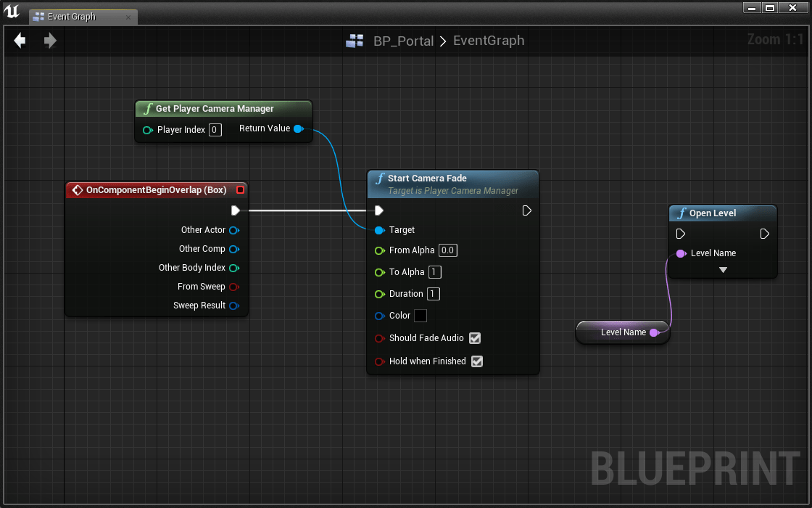Open the BP_Portal breadcrumb
Screen dimensions: 812x508
tap(403, 41)
